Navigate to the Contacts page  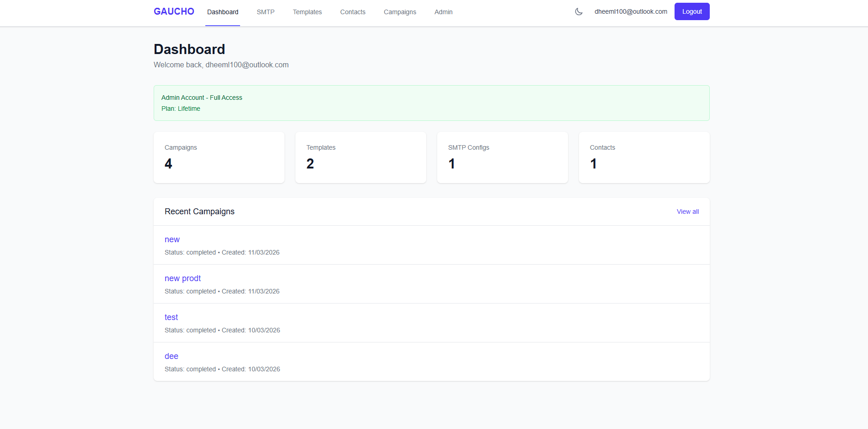[x=352, y=12]
